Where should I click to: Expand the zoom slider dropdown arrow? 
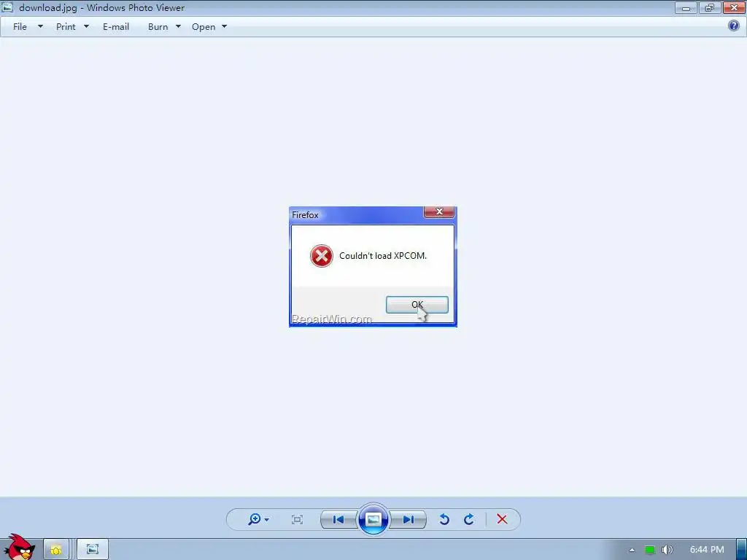point(267,519)
